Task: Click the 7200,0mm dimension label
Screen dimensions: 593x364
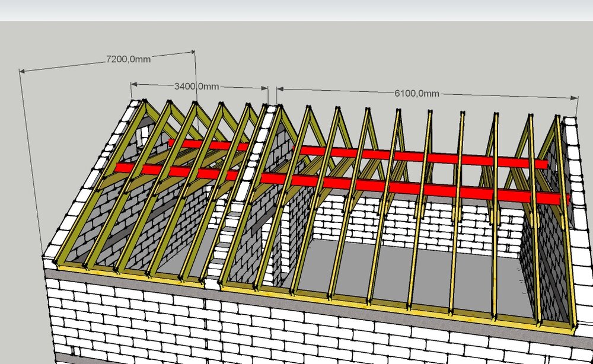Action: [x=127, y=59]
